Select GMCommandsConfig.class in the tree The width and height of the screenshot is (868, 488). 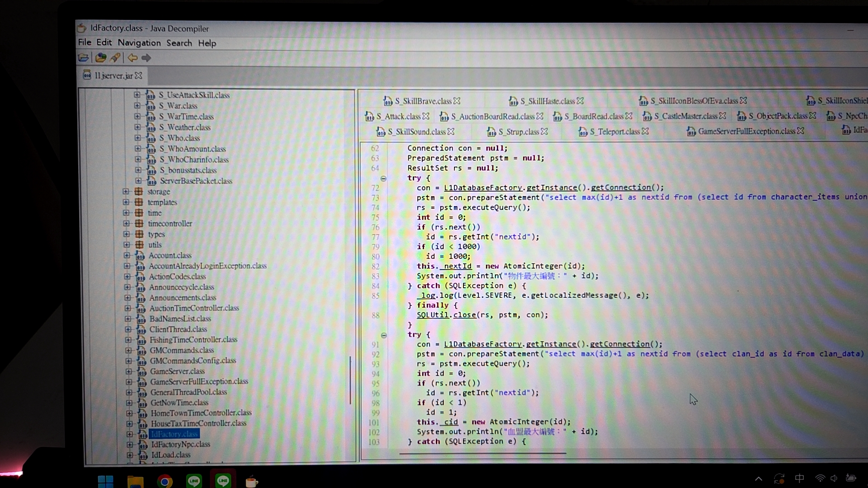click(193, 361)
